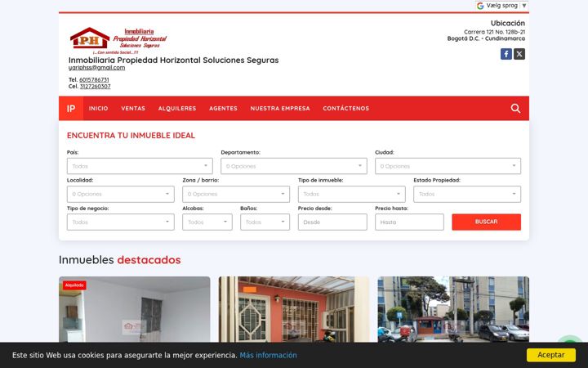Click the Inmuebles destacados heading
Screen dimensions: 588x368
point(119,260)
